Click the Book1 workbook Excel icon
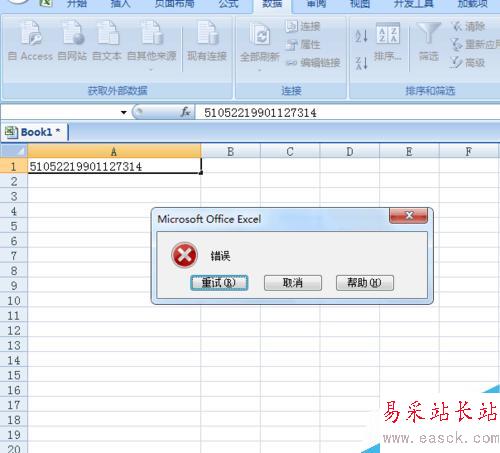 tap(11, 132)
